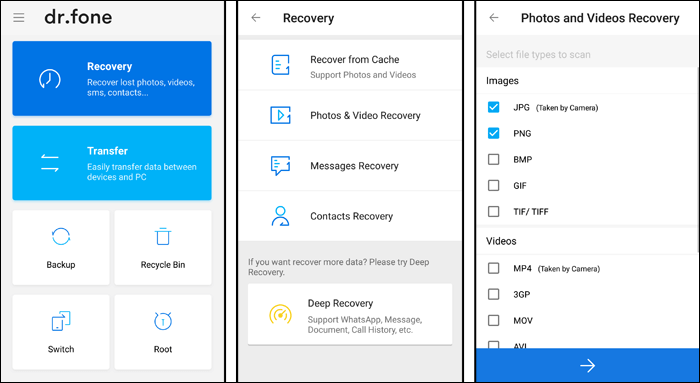Go back from Recovery screen
Screen dimensions: 700x383
point(256,17)
